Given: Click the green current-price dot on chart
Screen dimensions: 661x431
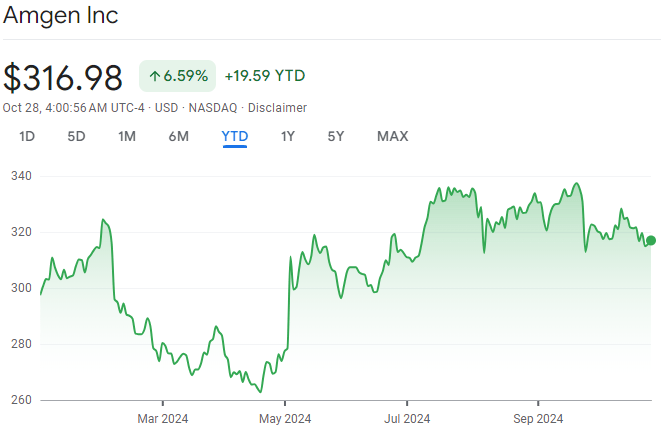Looking at the screenshot, I should 651,240.
